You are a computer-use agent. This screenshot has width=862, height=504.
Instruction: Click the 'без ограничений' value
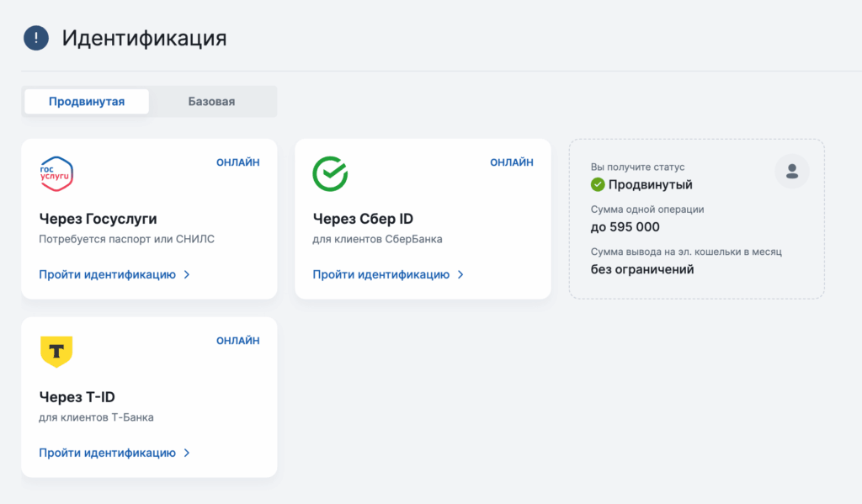(x=642, y=269)
